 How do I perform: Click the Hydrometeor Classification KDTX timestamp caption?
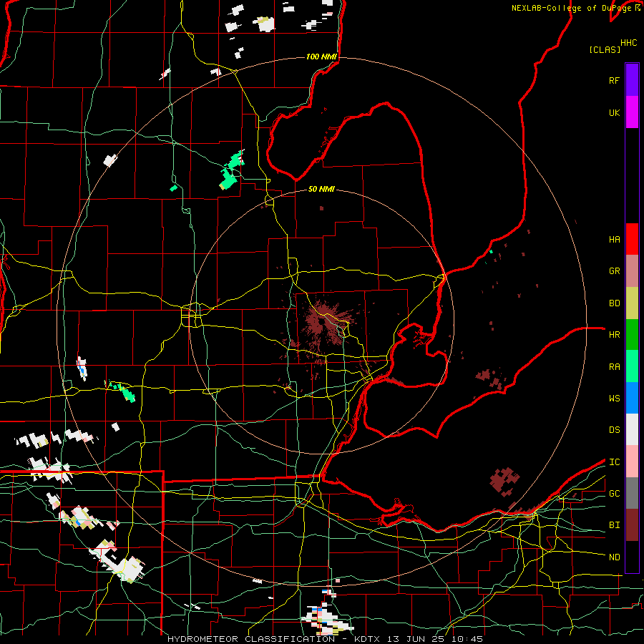[x=326, y=639]
